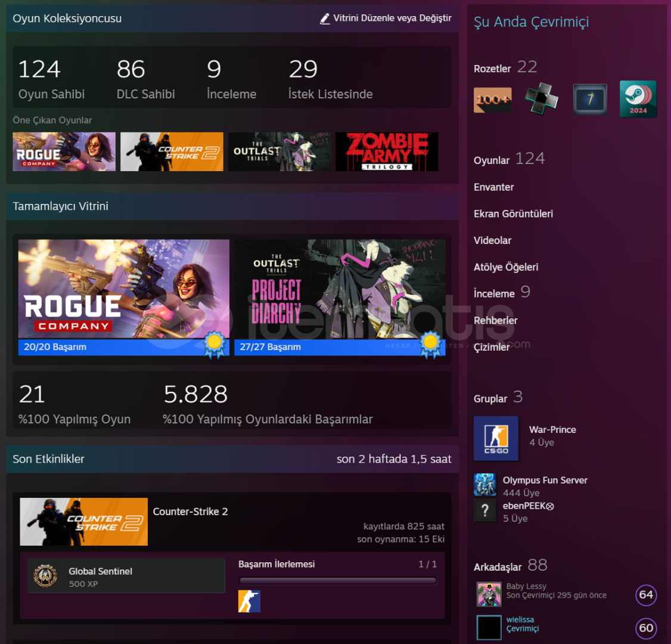The height and width of the screenshot is (644, 671).
Task: Open Rehberler in the sidebar
Action: pyautogui.click(x=496, y=320)
